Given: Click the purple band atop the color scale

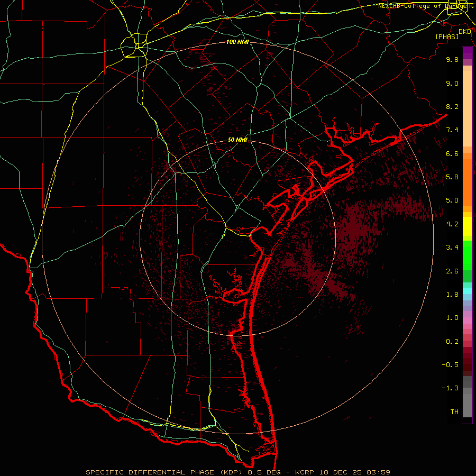Looking at the screenshot, I should coord(467,53).
